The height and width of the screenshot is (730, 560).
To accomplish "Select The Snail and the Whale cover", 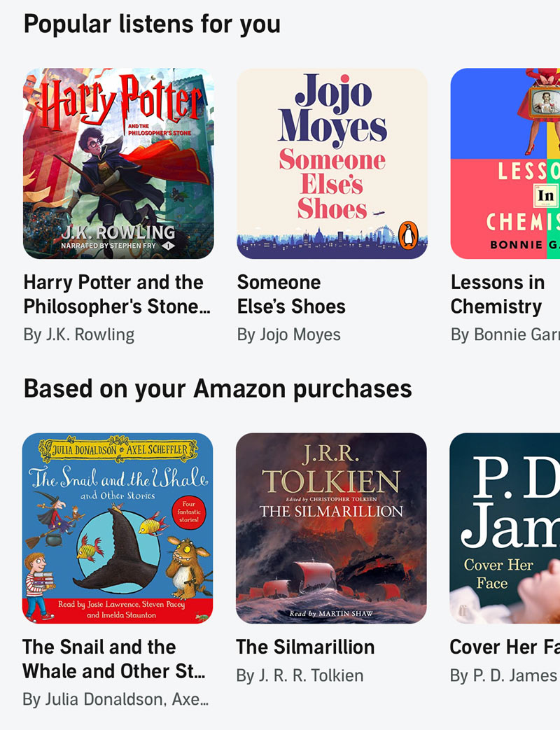I will click(x=118, y=528).
